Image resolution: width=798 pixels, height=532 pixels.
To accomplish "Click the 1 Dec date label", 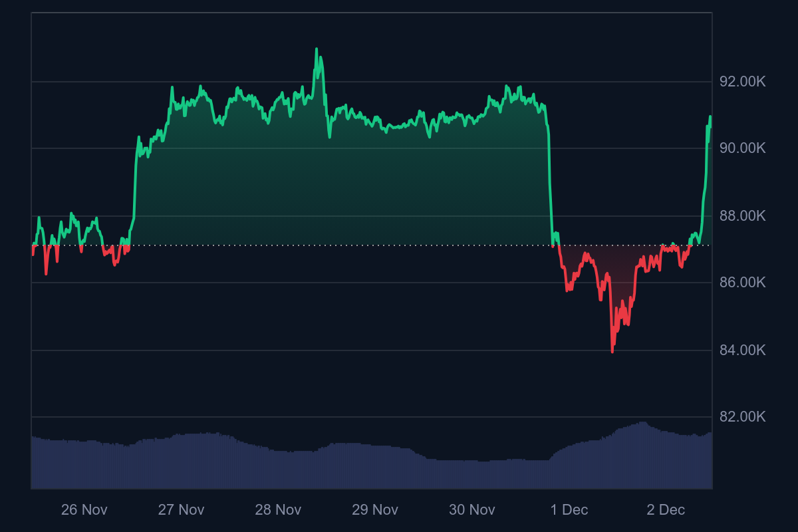I will pyautogui.click(x=569, y=510).
